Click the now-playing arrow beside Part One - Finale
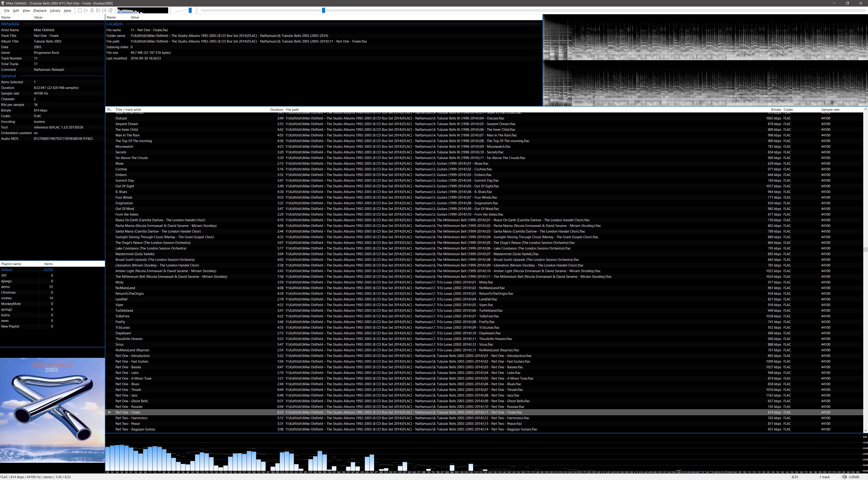Viewport: 868px width, 480px height. [x=109, y=412]
